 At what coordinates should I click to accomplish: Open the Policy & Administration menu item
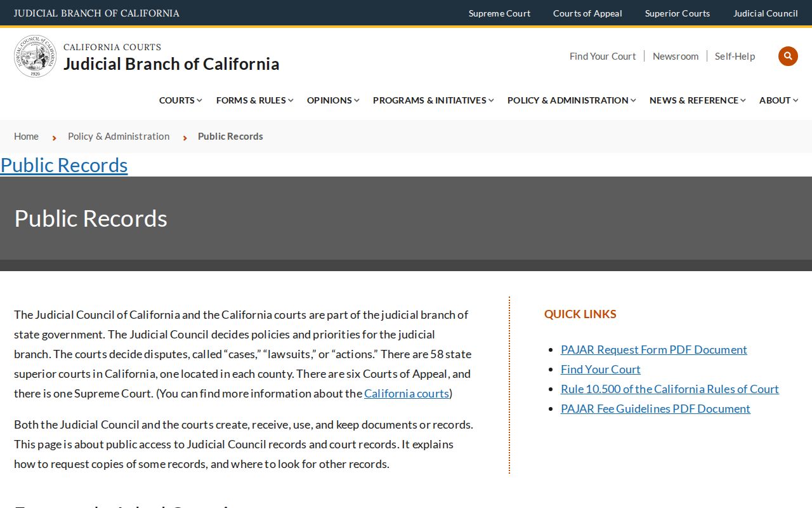[x=568, y=100]
